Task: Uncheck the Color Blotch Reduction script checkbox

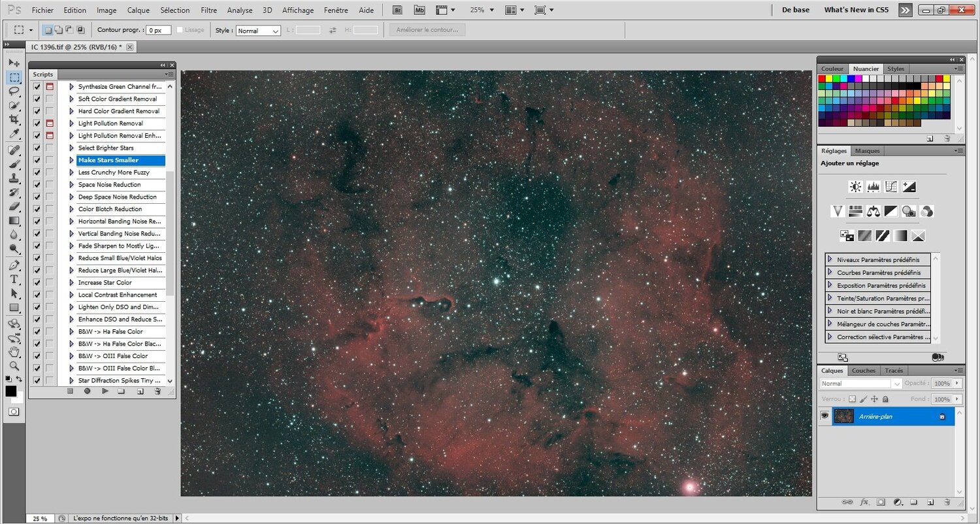Action: point(37,209)
